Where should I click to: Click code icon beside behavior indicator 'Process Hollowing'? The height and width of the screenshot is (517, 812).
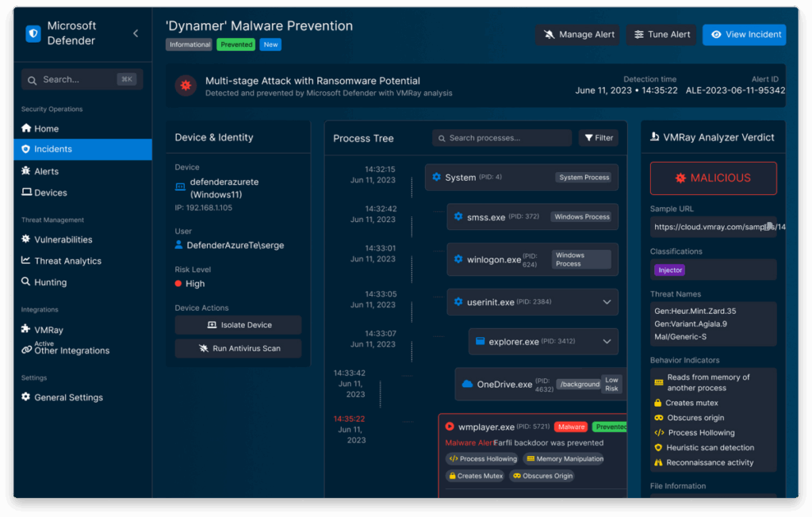point(659,433)
